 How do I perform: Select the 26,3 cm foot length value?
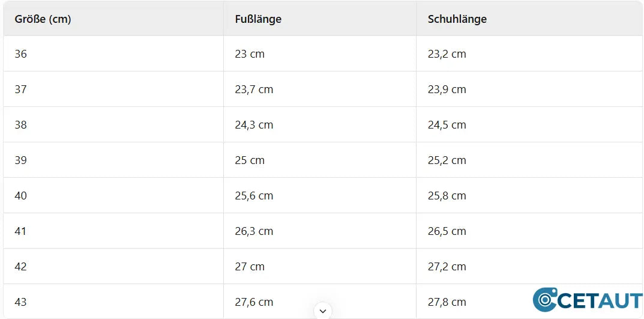pos(254,231)
